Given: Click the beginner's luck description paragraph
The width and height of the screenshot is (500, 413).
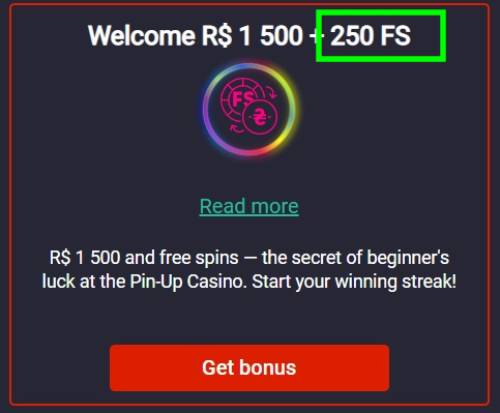Looking at the screenshot, I should (249, 270).
